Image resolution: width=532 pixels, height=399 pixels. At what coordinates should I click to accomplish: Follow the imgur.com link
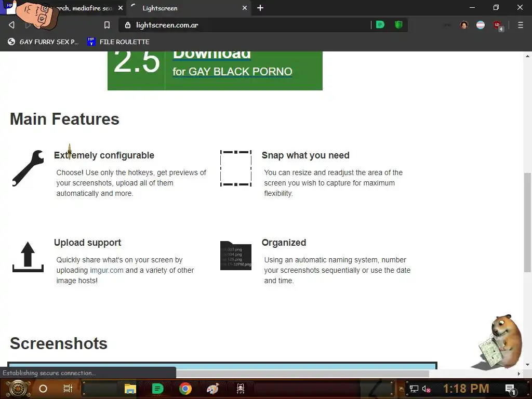click(x=107, y=270)
